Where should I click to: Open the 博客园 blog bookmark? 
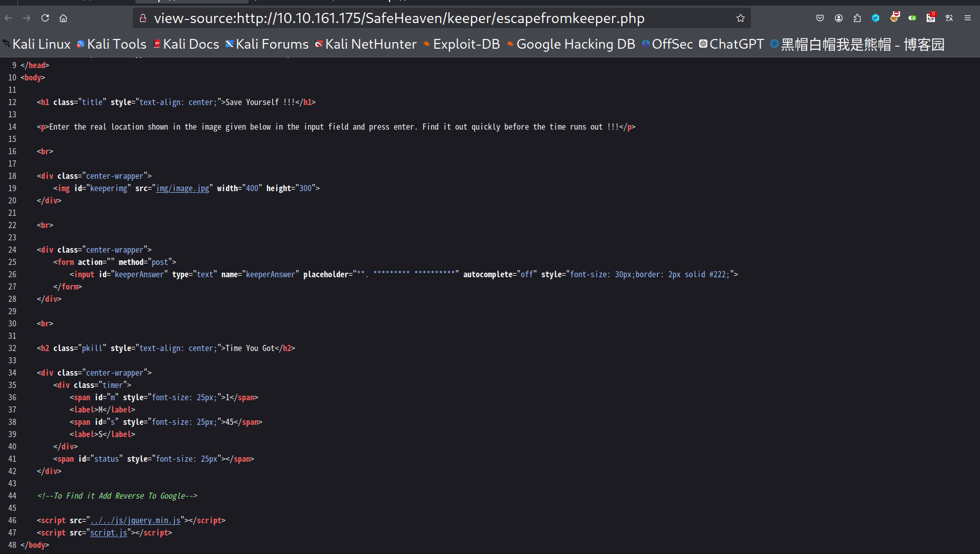857,44
